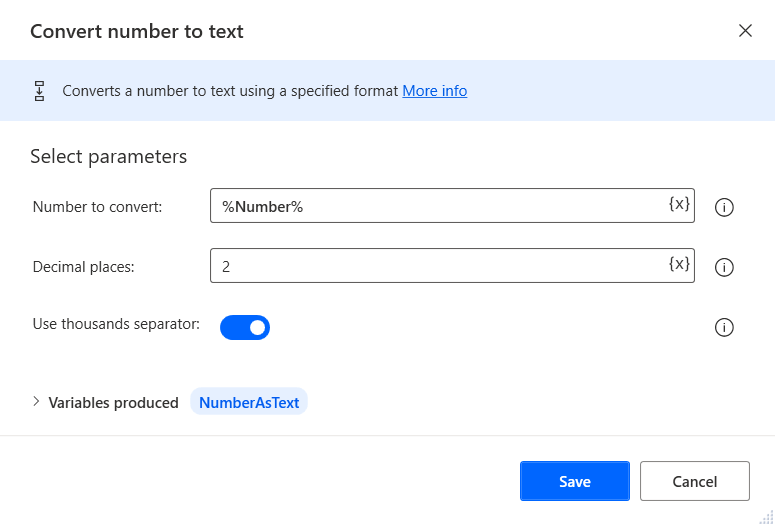Click the dialog title Convert number to text
The image size is (775, 526).
tap(137, 31)
